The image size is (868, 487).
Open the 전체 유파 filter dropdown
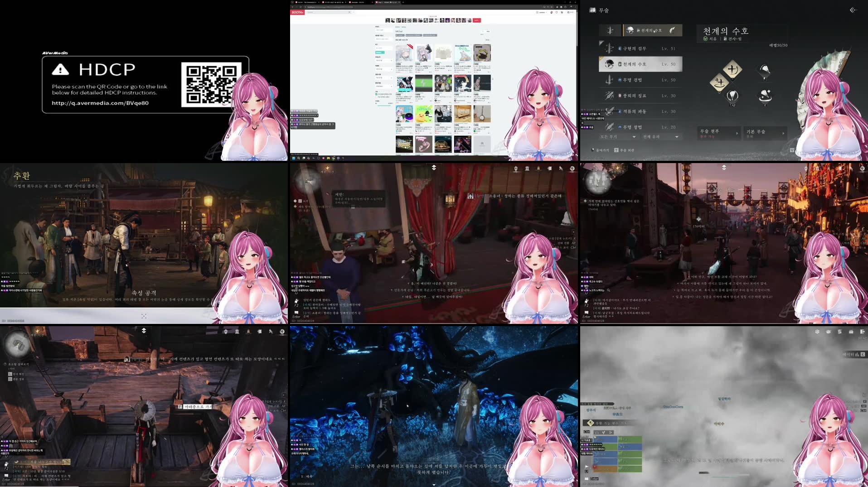(x=660, y=137)
